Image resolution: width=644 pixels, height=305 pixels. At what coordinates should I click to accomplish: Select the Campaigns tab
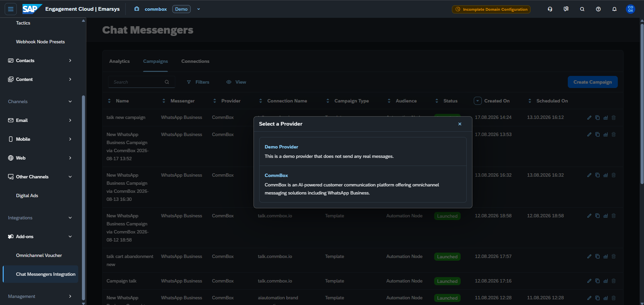(x=155, y=61)
